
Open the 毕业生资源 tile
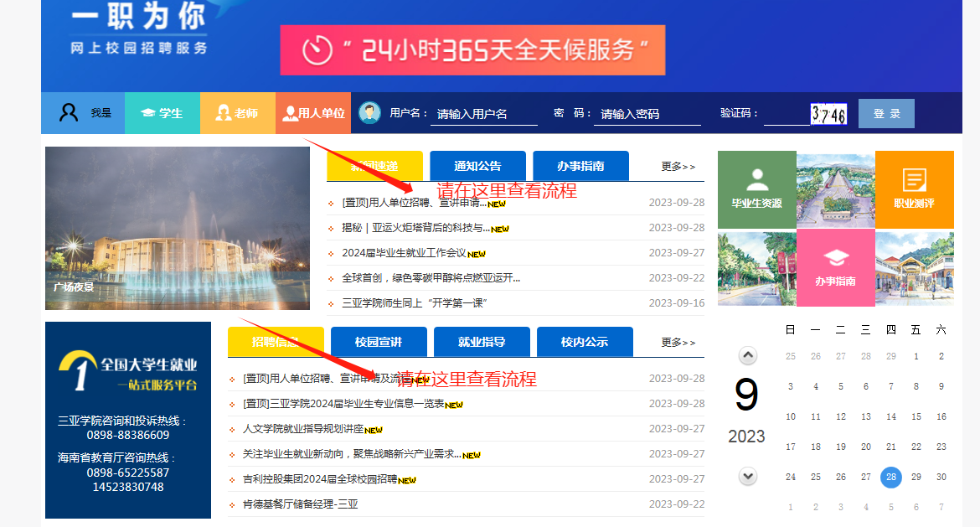(756, 189)
